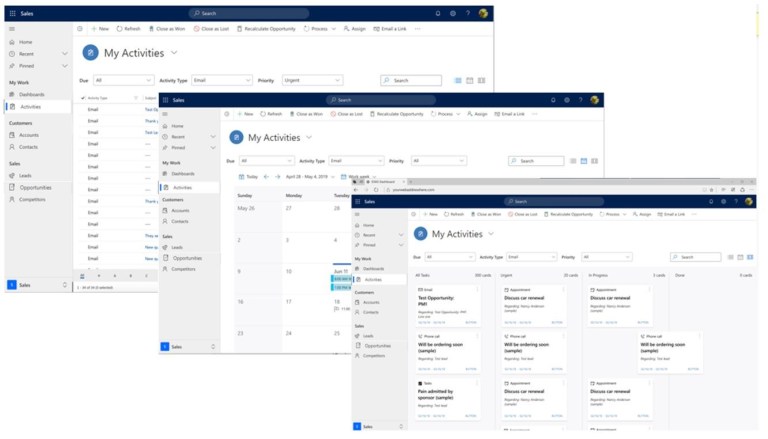
Task: Click search field in back window top bar
Action: point(249,13)
